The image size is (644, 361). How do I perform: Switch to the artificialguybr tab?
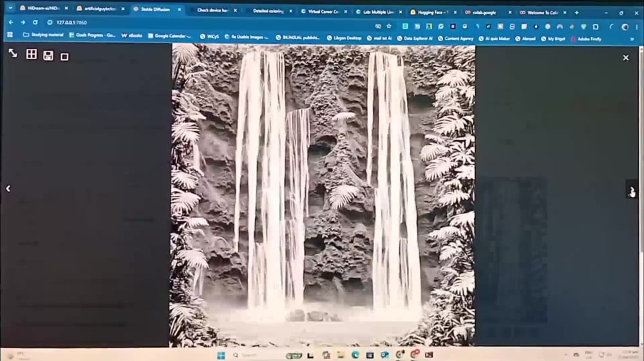(x=100, y=8)
